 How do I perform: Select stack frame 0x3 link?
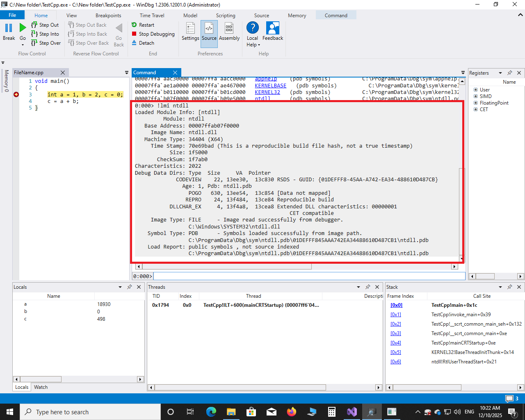pos(395,333)
